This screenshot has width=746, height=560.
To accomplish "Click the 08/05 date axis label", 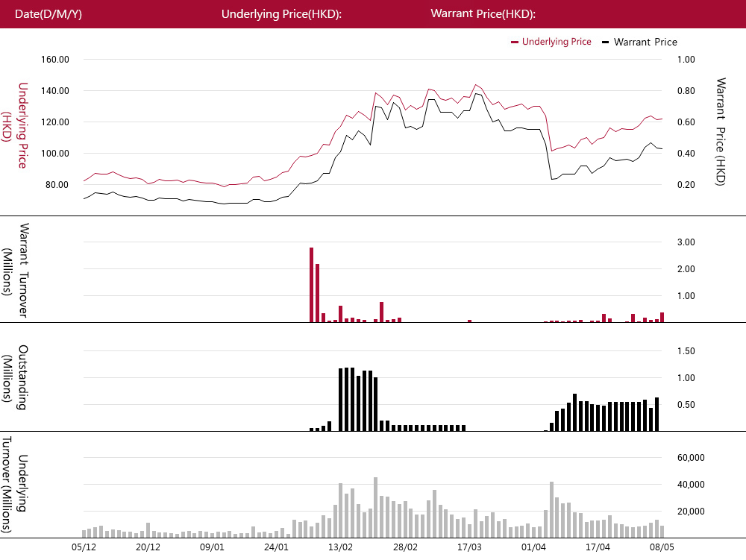I will [662, 547].
